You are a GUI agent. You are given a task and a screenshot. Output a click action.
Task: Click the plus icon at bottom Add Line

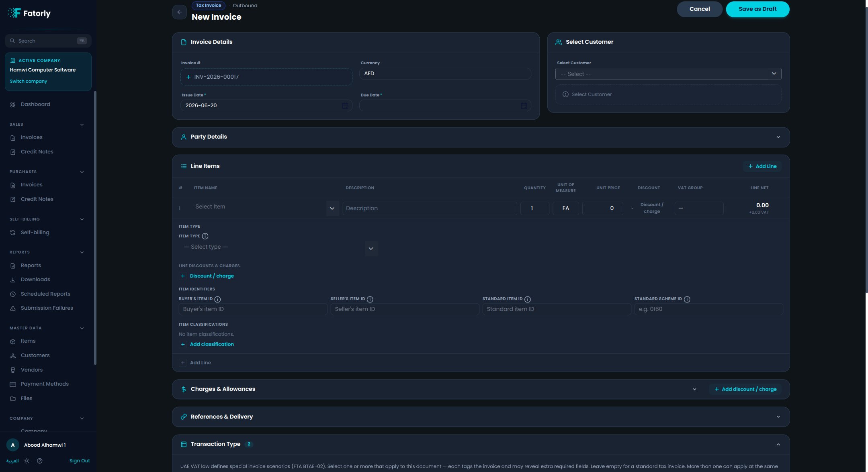coord(183,363)
